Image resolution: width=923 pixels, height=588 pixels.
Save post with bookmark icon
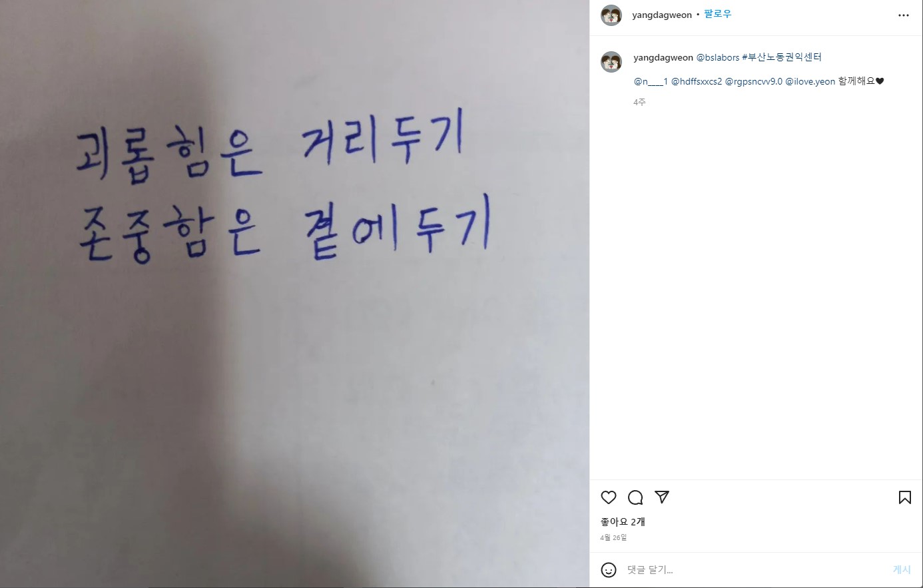[x=905, y=497]
